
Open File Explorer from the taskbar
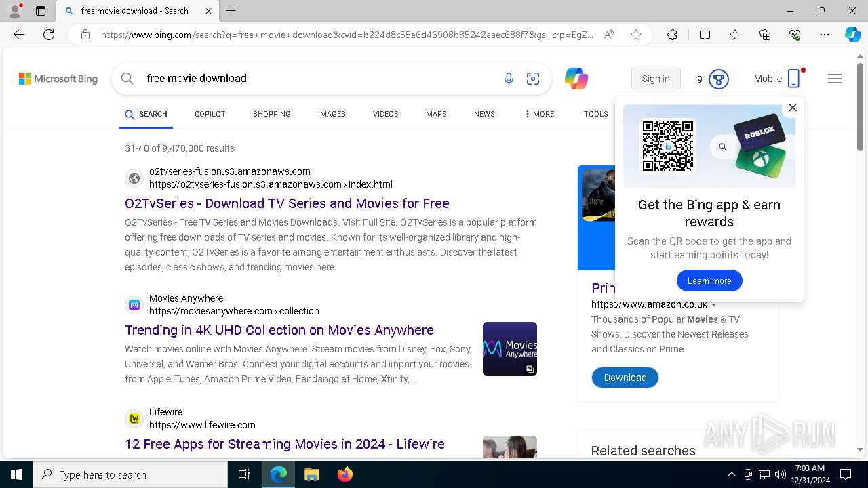click(311, 474)
